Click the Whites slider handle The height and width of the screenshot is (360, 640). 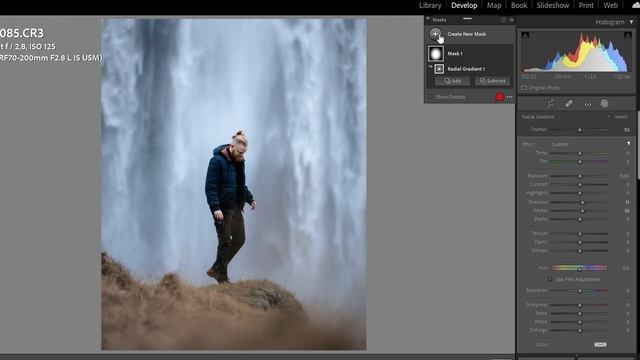point(582,211)
